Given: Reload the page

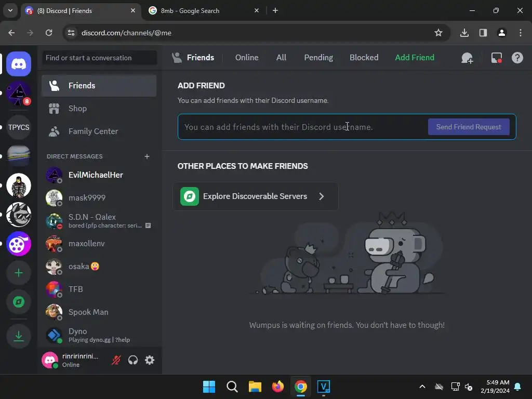Looking at the screenshot, I should [x=49, y=33].
